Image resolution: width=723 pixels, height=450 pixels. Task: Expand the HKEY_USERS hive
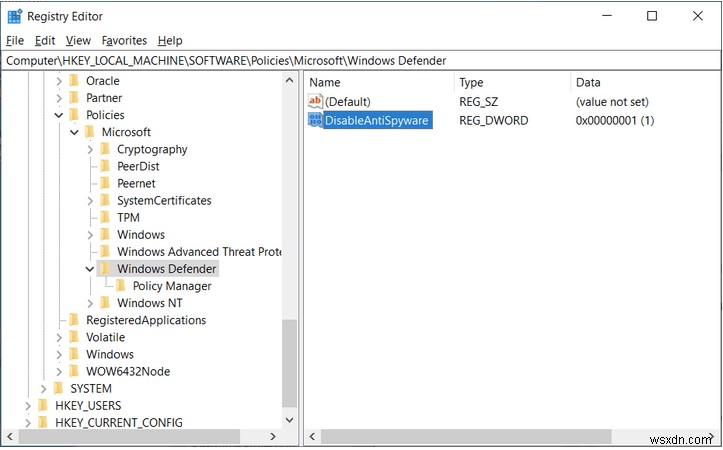(28, 405)
